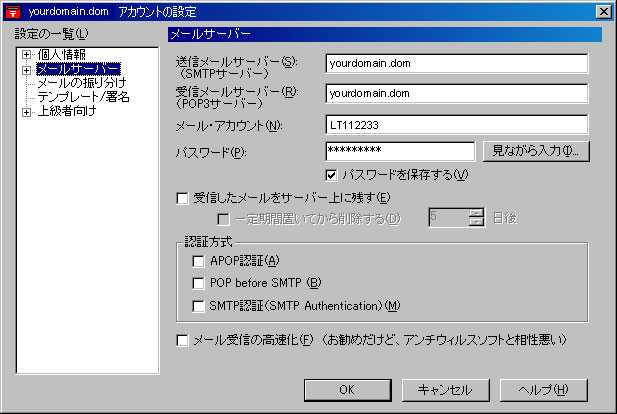This screenshot has width=617, height=414.
Task: Expand the 上級者向け tree node
Action: (x=26, y=111)
